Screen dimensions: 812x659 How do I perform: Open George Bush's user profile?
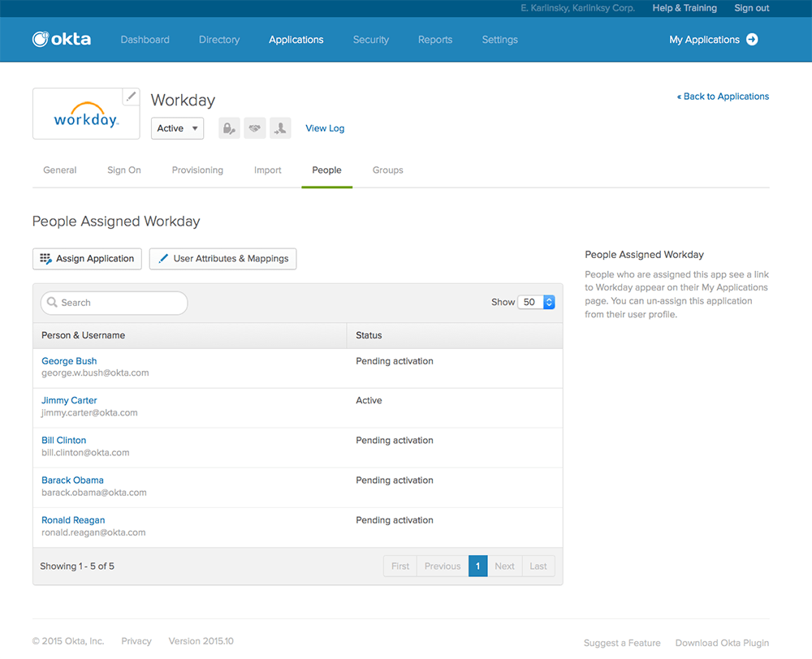coord(69,361)
